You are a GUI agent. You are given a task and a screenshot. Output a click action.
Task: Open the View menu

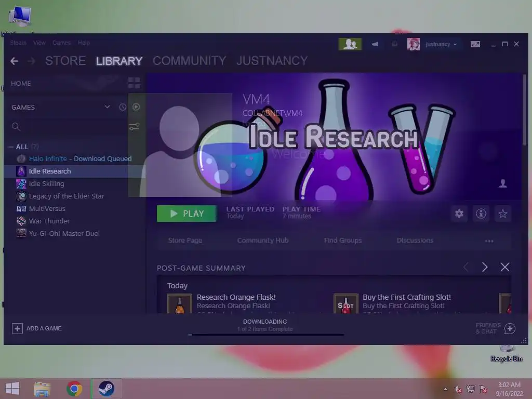39,43
